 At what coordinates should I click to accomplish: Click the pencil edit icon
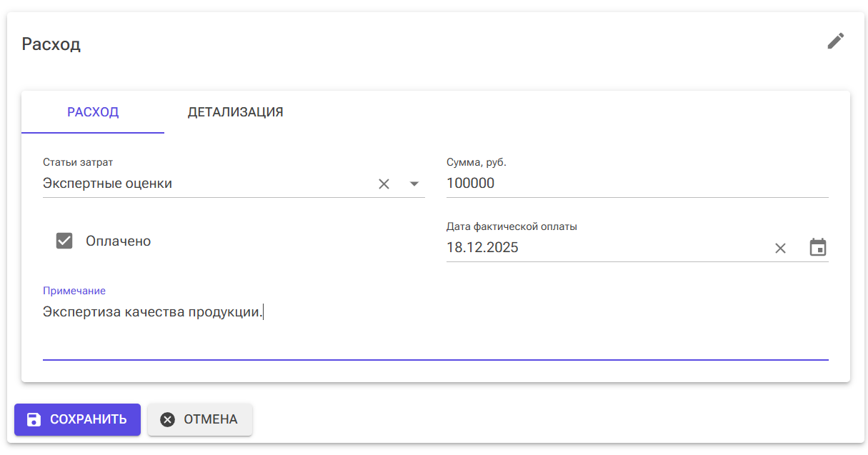pyautogui.click(x=835, y=41)
